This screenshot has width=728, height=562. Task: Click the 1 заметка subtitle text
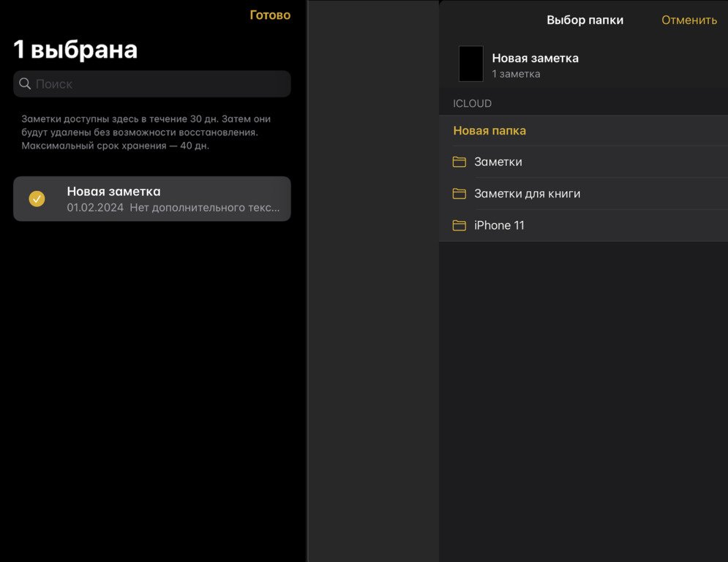coord(516,74)
